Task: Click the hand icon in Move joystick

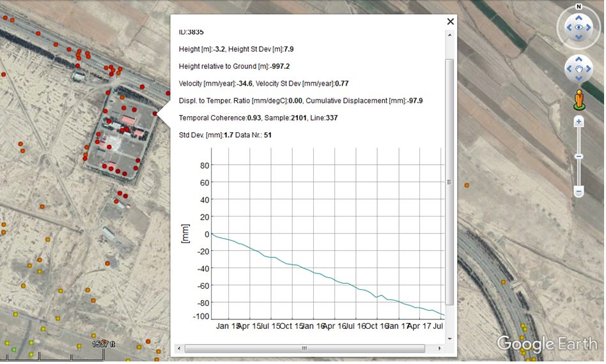Action: [579, 68]
